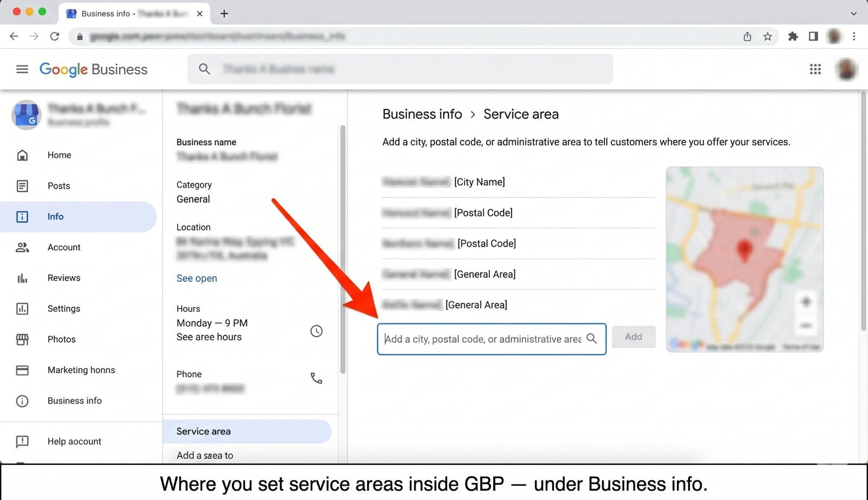Click the middle panel scrollbar
This screenshot has width=868, height=500.
tap(342, 249)
